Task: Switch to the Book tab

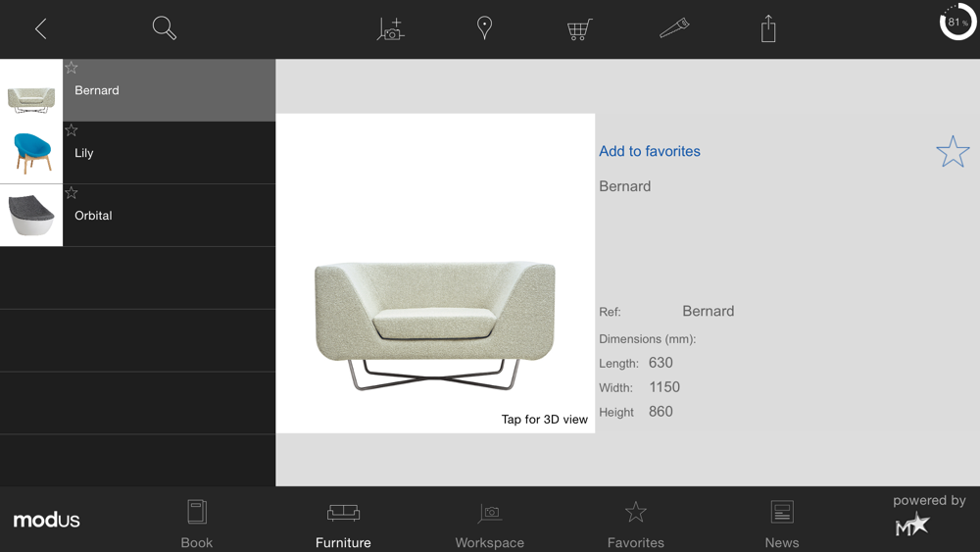Action: pos(197,524)
